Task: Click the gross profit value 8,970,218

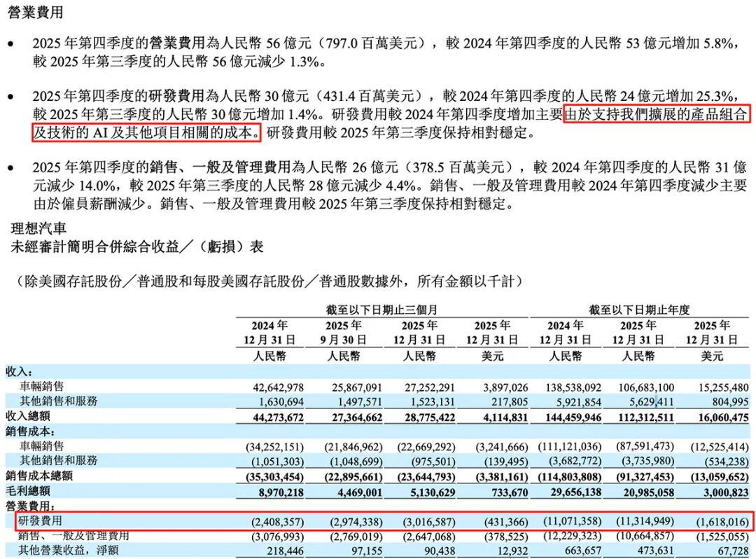Action: coord(281,493)
